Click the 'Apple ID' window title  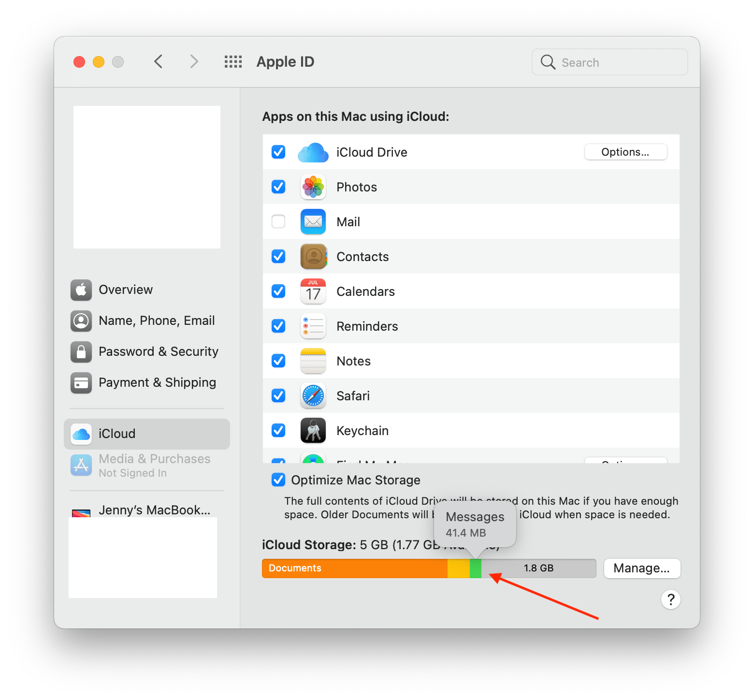point(285,62)
